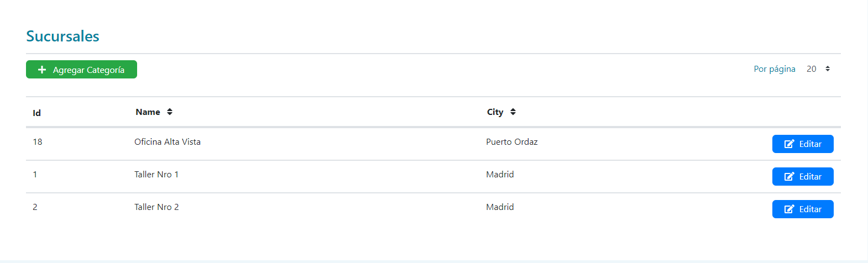The height and width of the screenshot is (263, 868).
Task: Click pencil icon in Oficina Alta Vista row
Action: pyautogui.click(x=789, y=144)
